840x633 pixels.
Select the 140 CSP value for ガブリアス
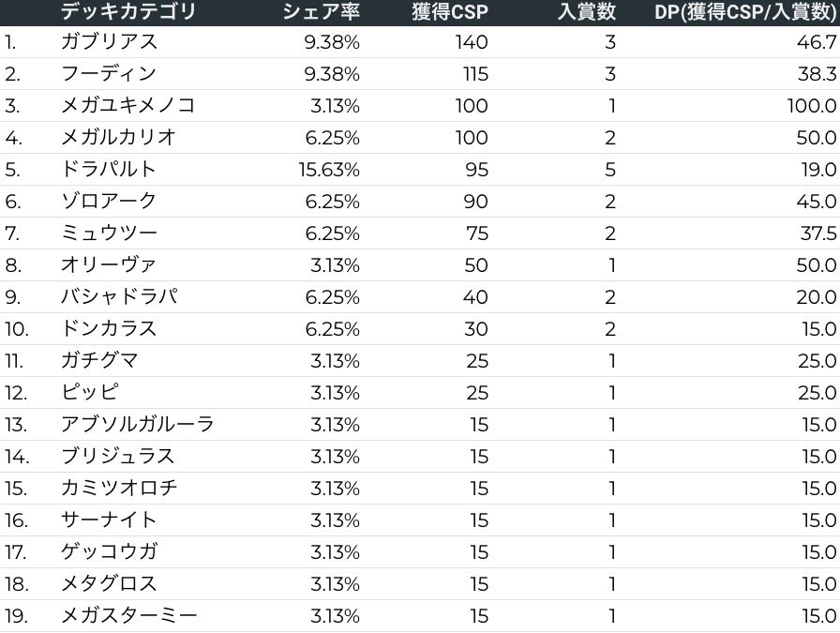[472, 42]
